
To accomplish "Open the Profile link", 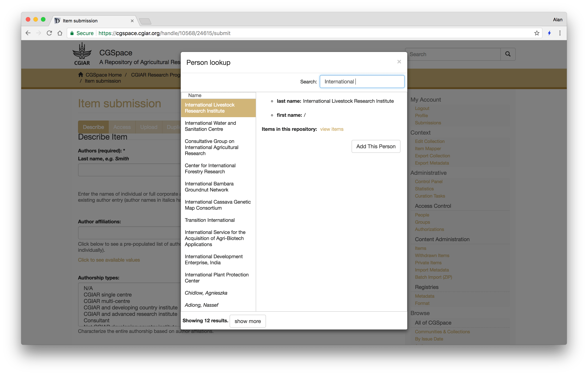I will (421, 115).
